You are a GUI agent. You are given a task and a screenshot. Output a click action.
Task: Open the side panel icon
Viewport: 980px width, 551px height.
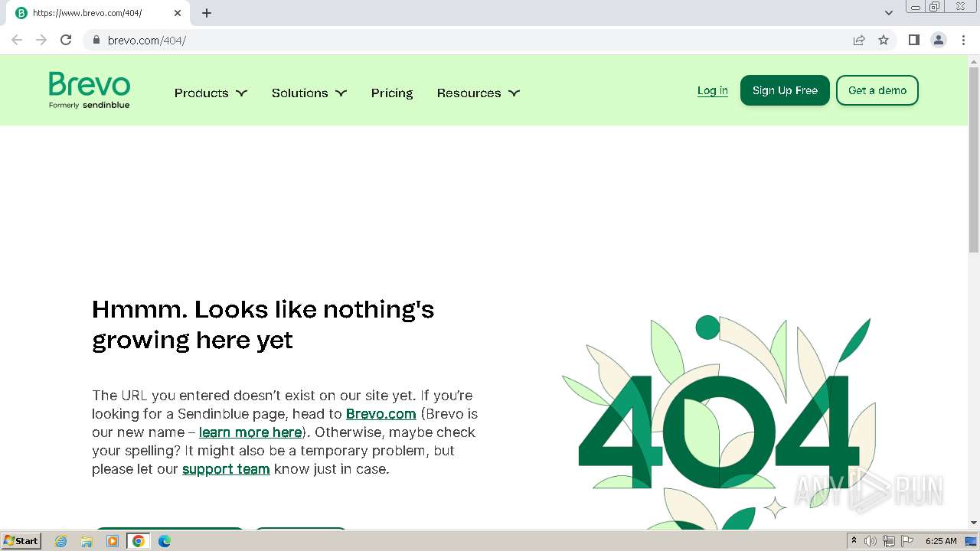pyautogui.click(x=913, y=40)
